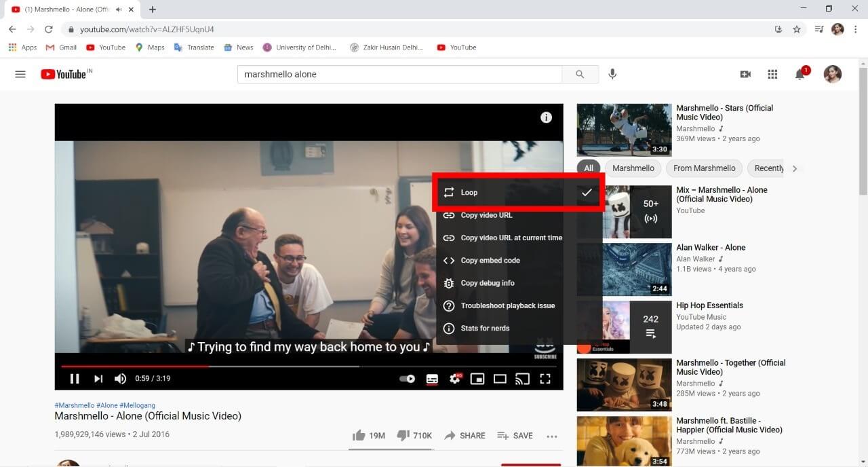Open the YouTube apps grid icon
This screenshot has height=467, width=868.
click(772, 74)
